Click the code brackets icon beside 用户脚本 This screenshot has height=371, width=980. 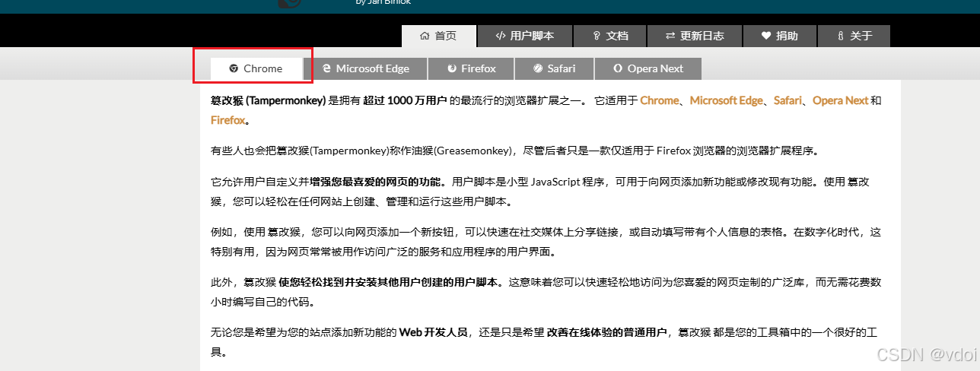(501, 36)
